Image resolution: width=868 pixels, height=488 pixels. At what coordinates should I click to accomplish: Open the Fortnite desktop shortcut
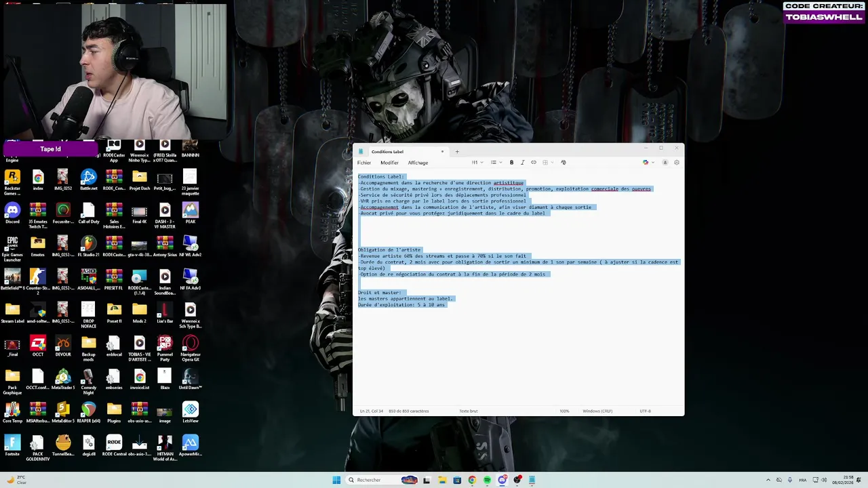12,446
